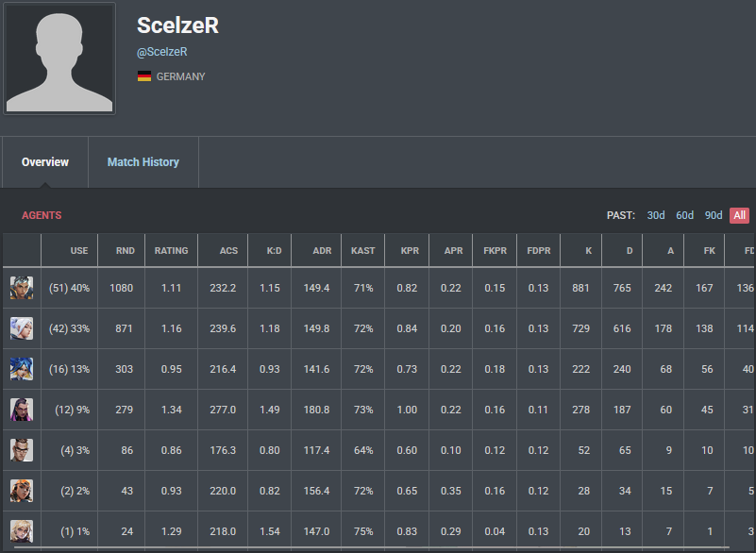Viewport: 756px width, 553px height.
Task: Click the AGENTS section heading
Action: pyautogui.click(x=42, y=215)
